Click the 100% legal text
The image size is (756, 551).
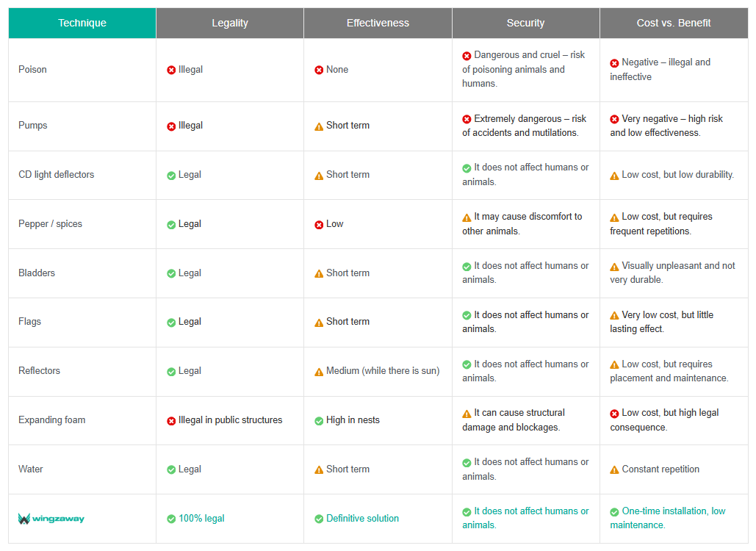201,519
